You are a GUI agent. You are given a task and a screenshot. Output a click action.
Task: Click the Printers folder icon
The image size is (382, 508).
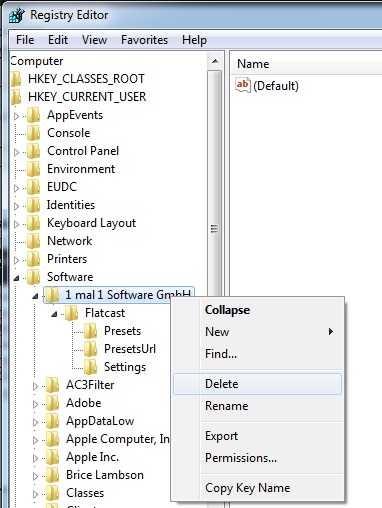34,259
